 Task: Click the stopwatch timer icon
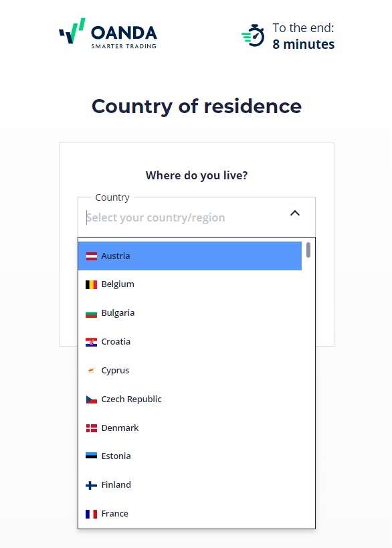pos(254,35)
